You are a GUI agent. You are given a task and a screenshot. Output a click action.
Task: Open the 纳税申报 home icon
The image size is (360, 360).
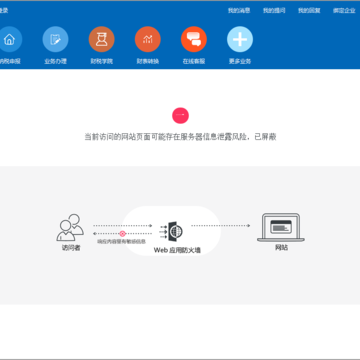point(9,39)
